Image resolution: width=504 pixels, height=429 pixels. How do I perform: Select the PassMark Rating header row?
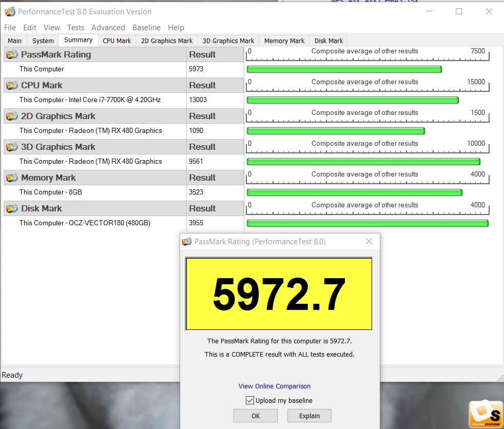tap(124, 54)
